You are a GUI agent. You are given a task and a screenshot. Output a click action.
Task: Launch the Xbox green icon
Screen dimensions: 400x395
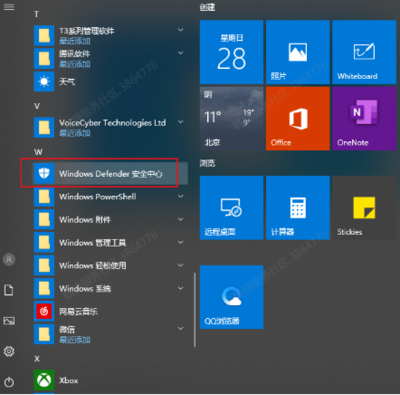pyautogui.click(x=44, y=380)
